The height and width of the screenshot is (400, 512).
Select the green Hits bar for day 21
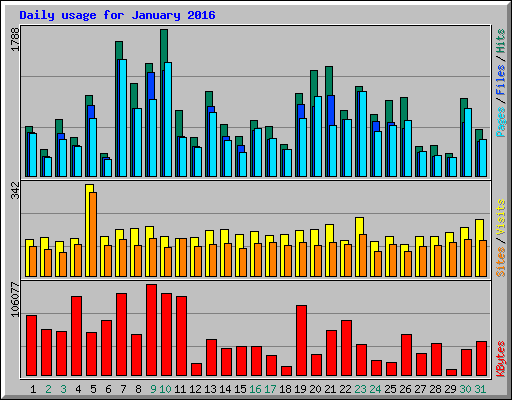(x=329, y=121)
